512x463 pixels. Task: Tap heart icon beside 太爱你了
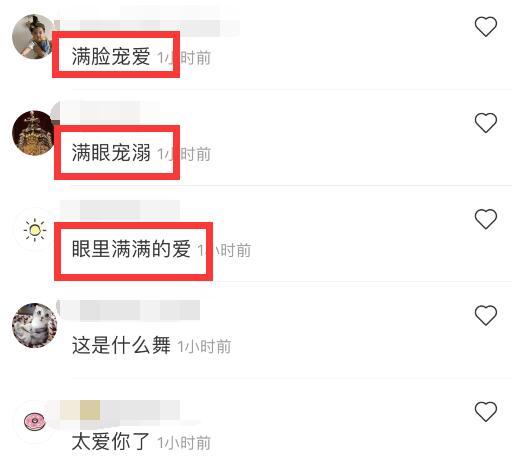pos(486,411)
